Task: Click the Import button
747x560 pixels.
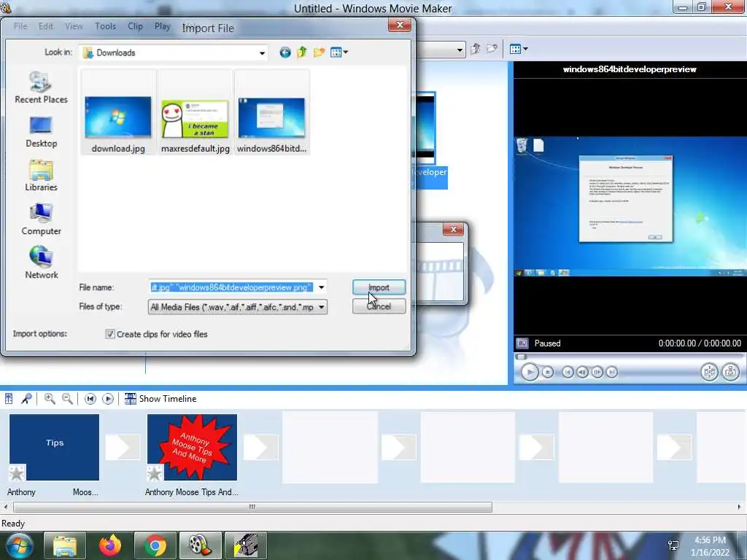Action: [x=379, y=287]
